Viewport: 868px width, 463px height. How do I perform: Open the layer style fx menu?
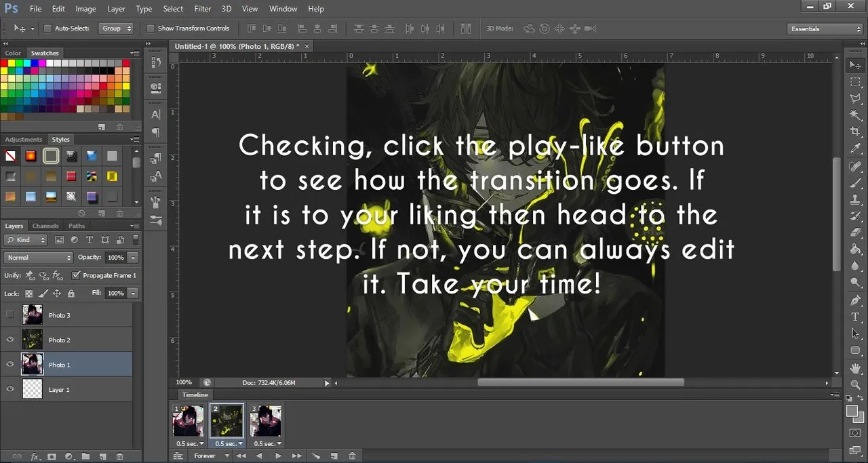pyautogui.click(x=35, y=457)
